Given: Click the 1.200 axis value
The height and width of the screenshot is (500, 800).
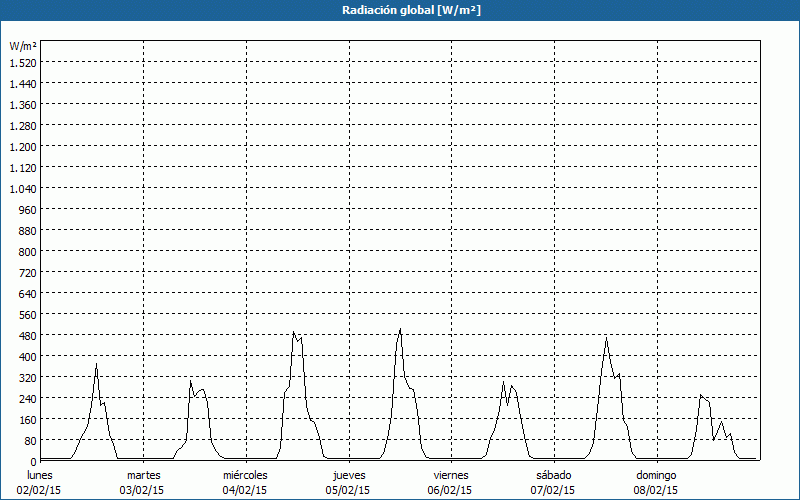Looking at the screenshot, I should tap(23, 147).
